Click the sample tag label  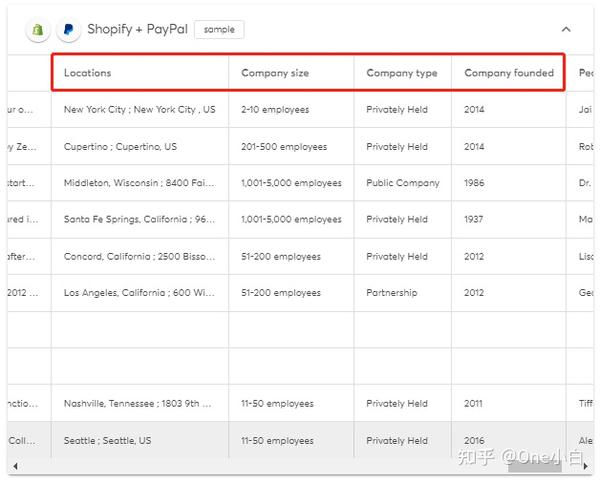click(x=219, y=30)
